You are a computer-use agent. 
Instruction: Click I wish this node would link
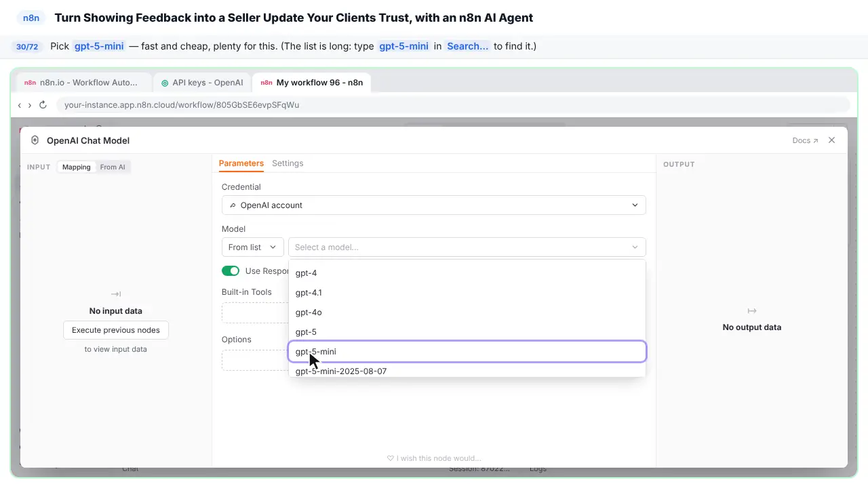coord(434,458)
